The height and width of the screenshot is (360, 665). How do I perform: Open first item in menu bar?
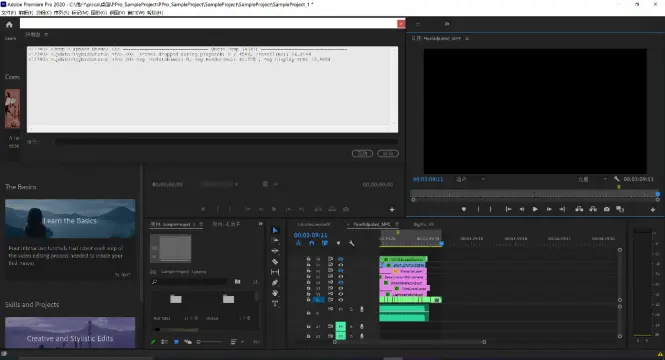(x=8, y=13)
